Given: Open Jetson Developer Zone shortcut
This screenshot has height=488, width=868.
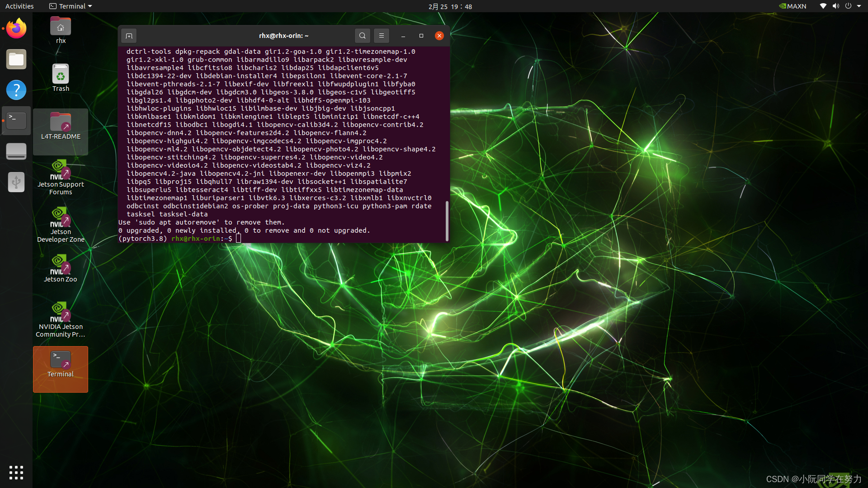Looking at the screenshot, I should pyautogui.click(x=61, y=225).
